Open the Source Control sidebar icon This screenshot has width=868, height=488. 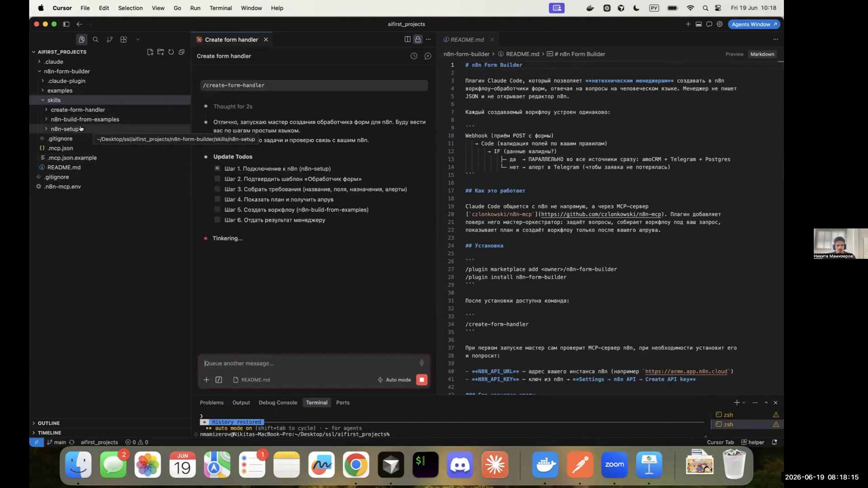coord(109,39)
